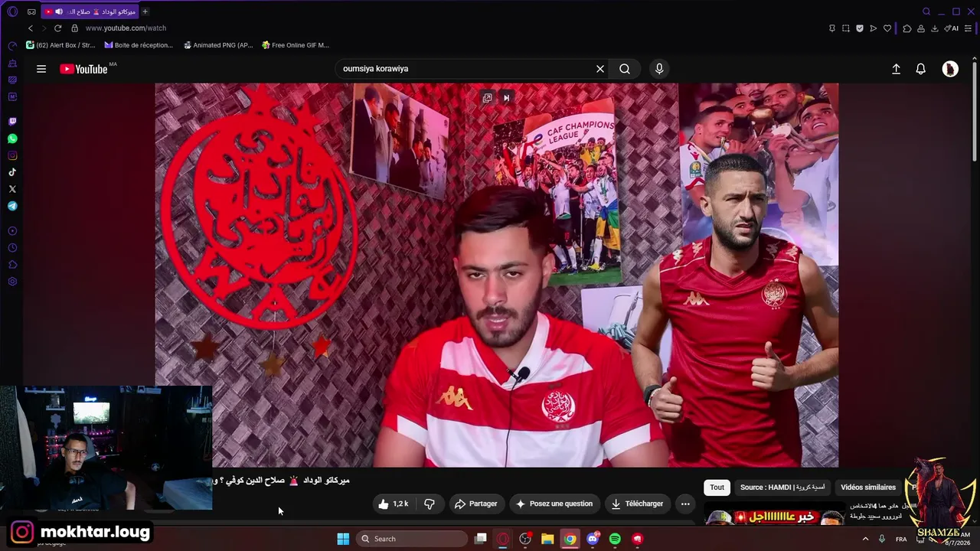The height and width of the screenshot is (551, 980).
Task: Take a snapshot with Opera toolbar
Action: (846, 28)
